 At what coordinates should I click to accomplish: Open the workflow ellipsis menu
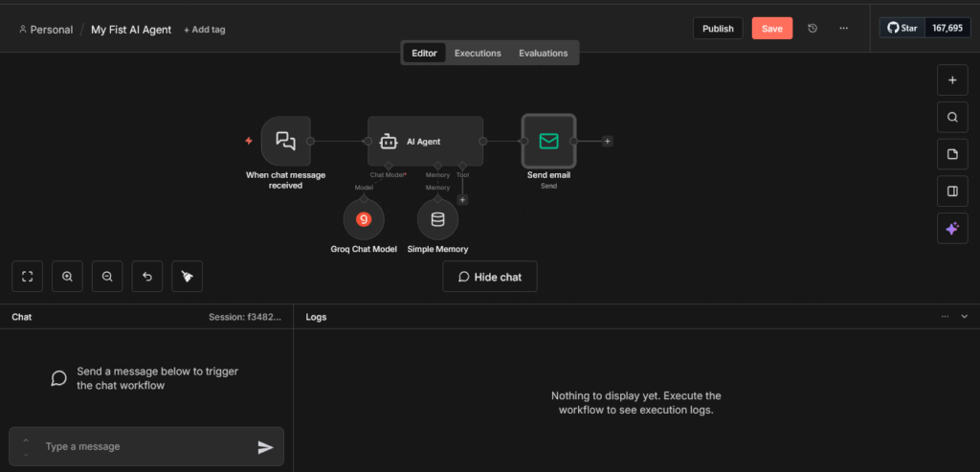pos(843,29)
